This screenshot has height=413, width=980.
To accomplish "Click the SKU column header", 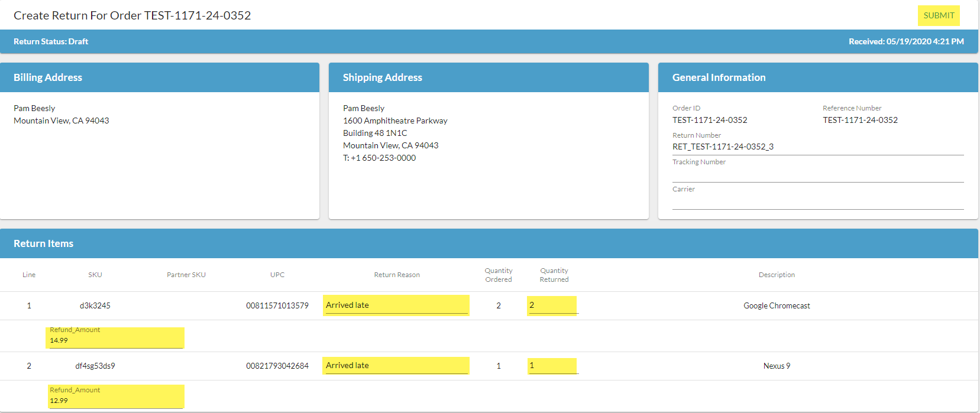I will [x=95, y=275].
